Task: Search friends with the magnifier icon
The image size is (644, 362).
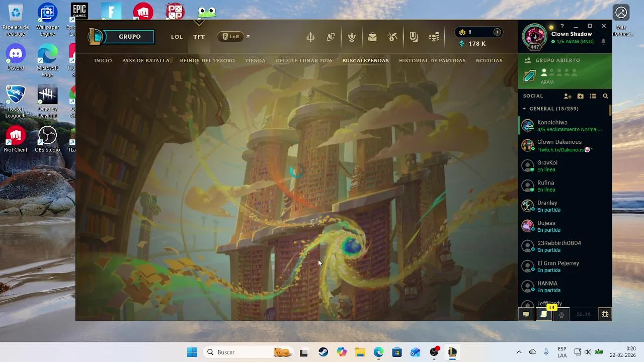Action: 605,96
